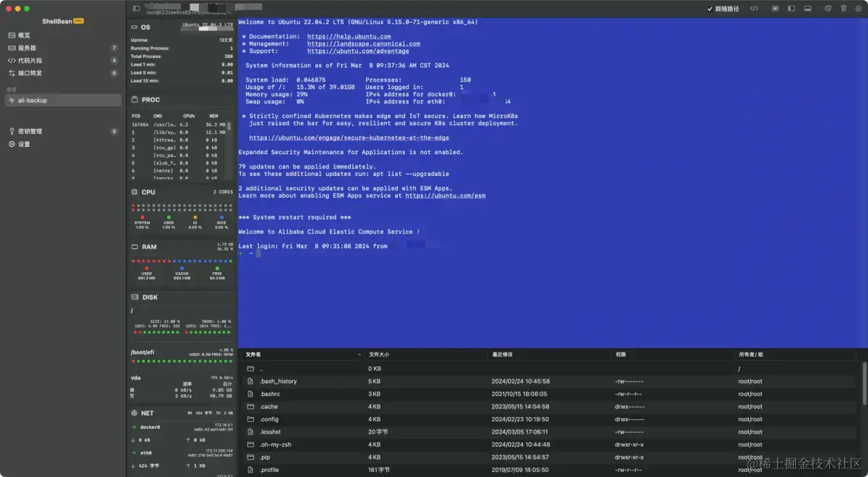Open the code snippets icon in top toolbar
Viewport: 868px width, 477px height.
754,9
